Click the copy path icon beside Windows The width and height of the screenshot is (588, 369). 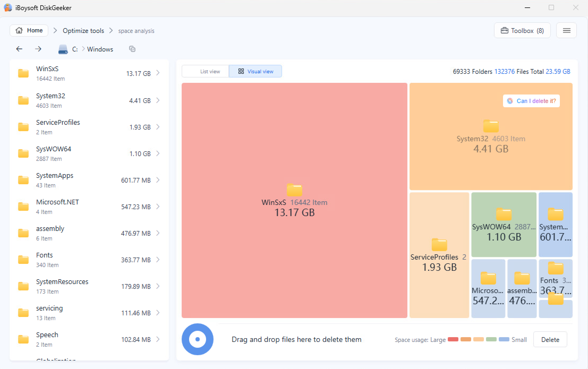[132, 49]
